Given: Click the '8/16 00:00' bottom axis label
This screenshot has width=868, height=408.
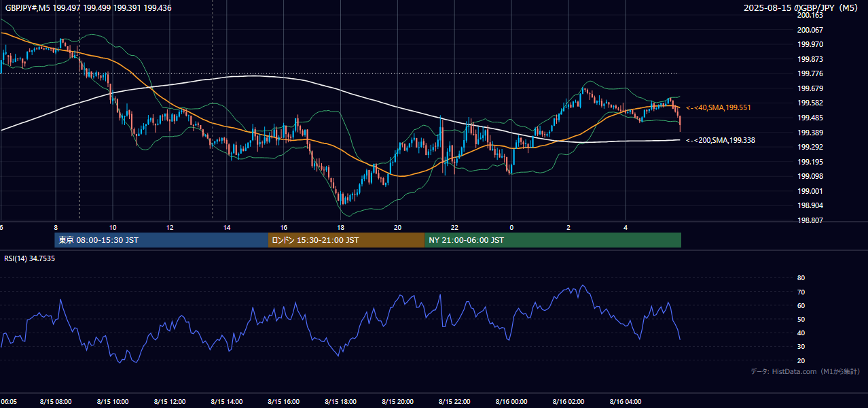Looking at the screenshot, I should click(x=511, y=402).
